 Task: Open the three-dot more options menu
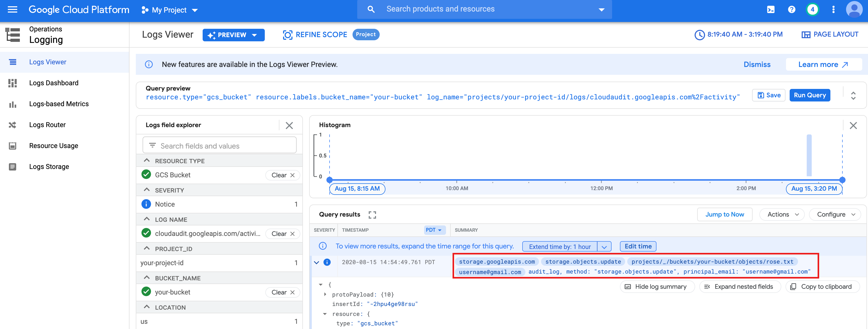[833, 10]
